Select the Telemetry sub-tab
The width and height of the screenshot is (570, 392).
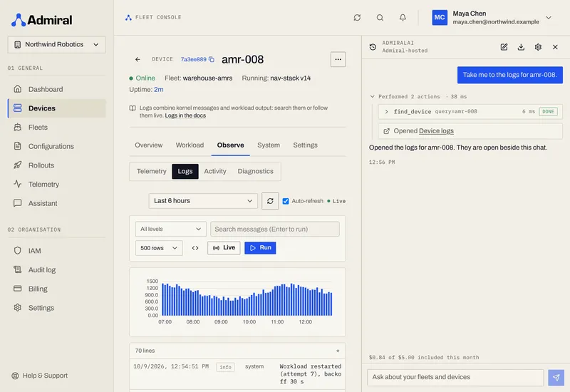click(x=152, y=171)
